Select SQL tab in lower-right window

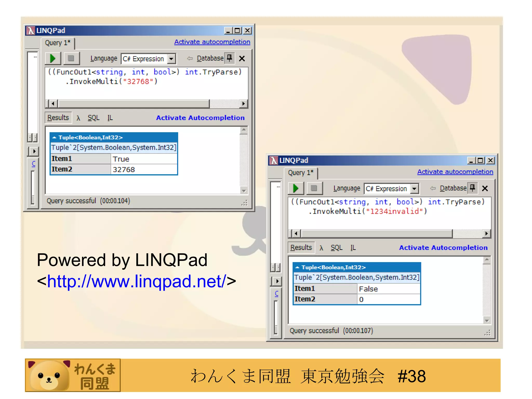337,248
